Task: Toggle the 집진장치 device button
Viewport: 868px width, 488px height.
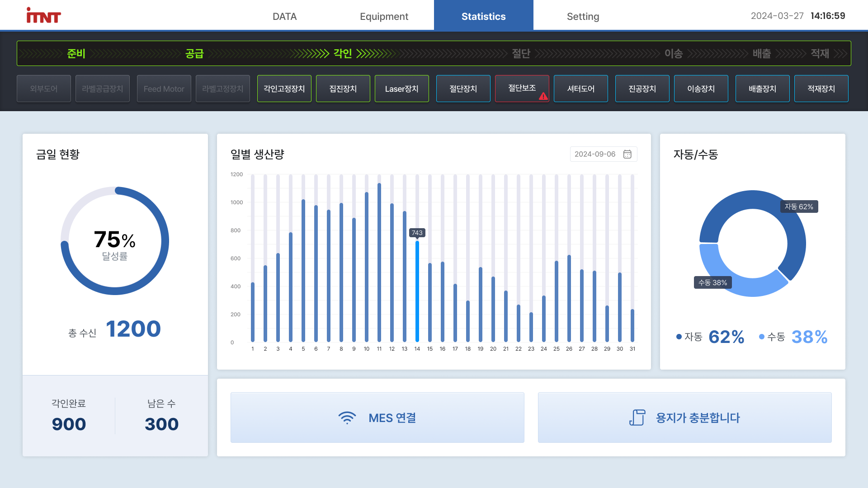Action: (x=343, y=89)
